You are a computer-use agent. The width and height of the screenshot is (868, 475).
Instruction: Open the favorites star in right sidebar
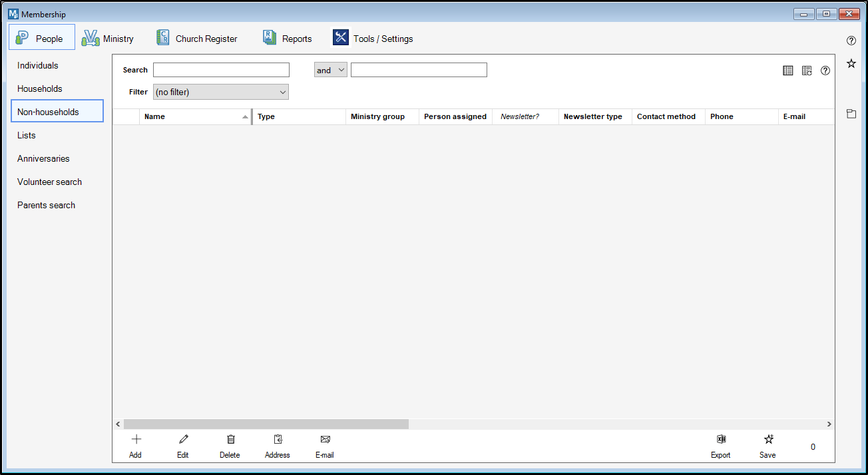851,64
